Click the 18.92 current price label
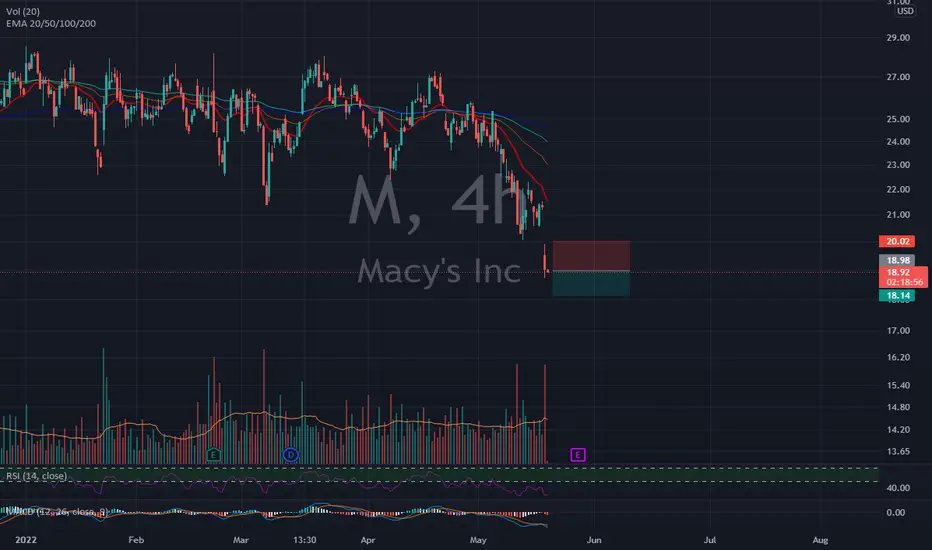The width and height of the screenshot is (932, 550). 898,272
